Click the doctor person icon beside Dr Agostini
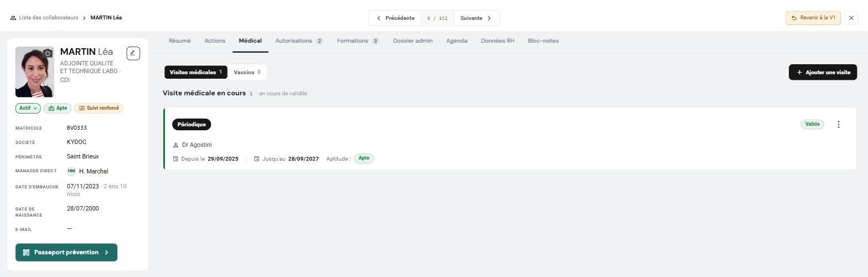Image resolution: width=868 pixels, height=277 pixels. 175,145
